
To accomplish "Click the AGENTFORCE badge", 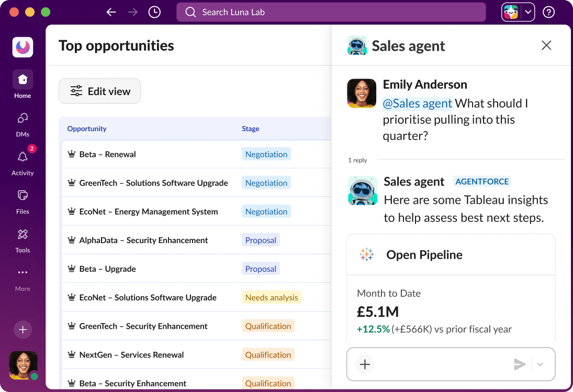I will [x=481, y=181].
